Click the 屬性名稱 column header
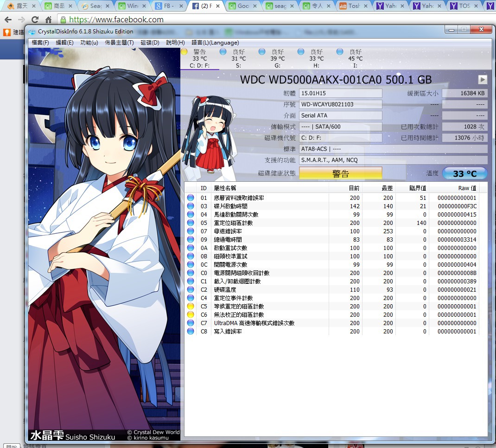496x448 pixels. point(270,188)
